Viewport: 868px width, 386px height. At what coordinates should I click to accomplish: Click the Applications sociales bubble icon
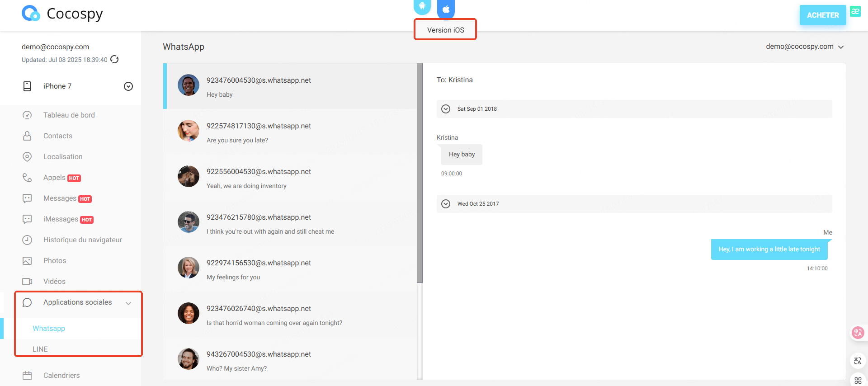(27, 302)
